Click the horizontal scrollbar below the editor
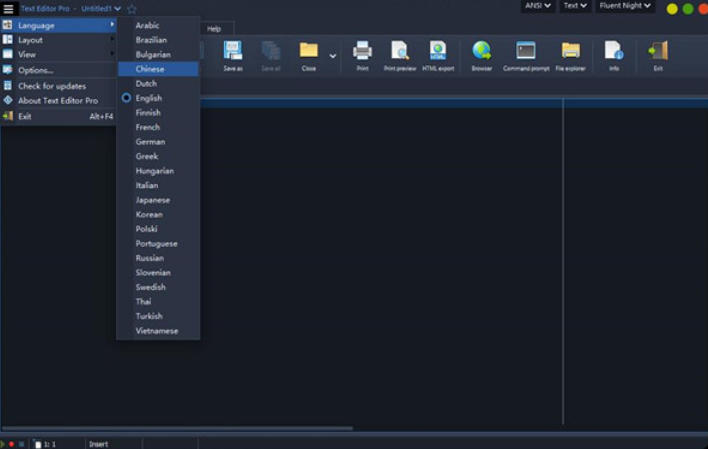 coord(178,428)
